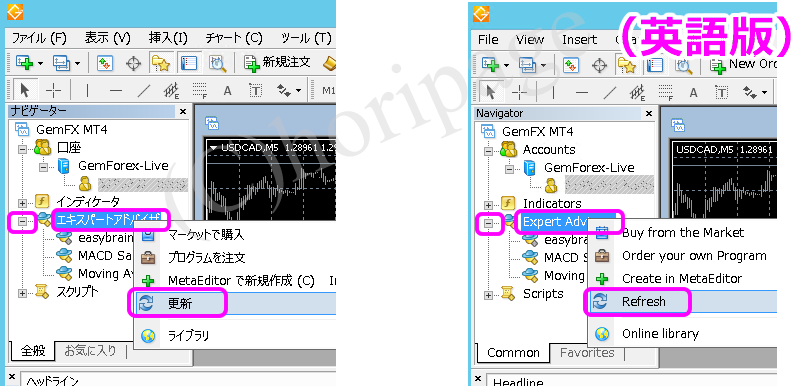Image resolution: width=800 pixels, height=386 pixels.
Task: Select the GemForex-Live server item in Japanese tree
Action: click(123, 166)
